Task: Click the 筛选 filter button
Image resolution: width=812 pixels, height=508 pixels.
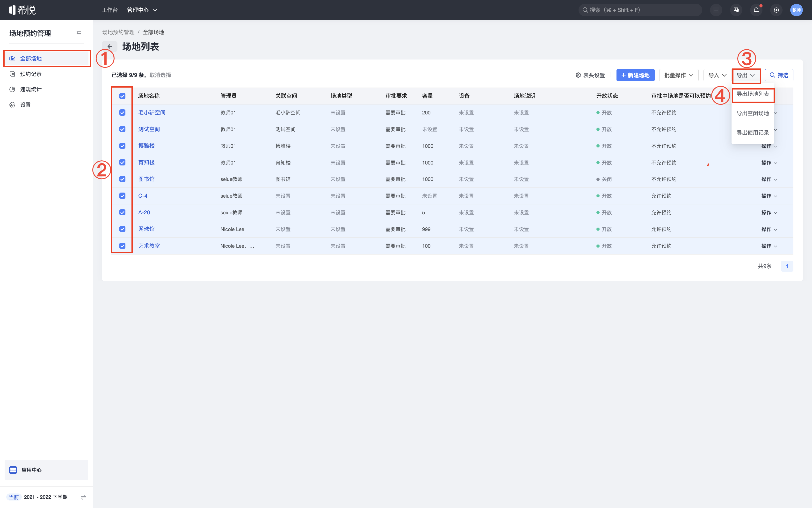Action: tap(779, 75)
